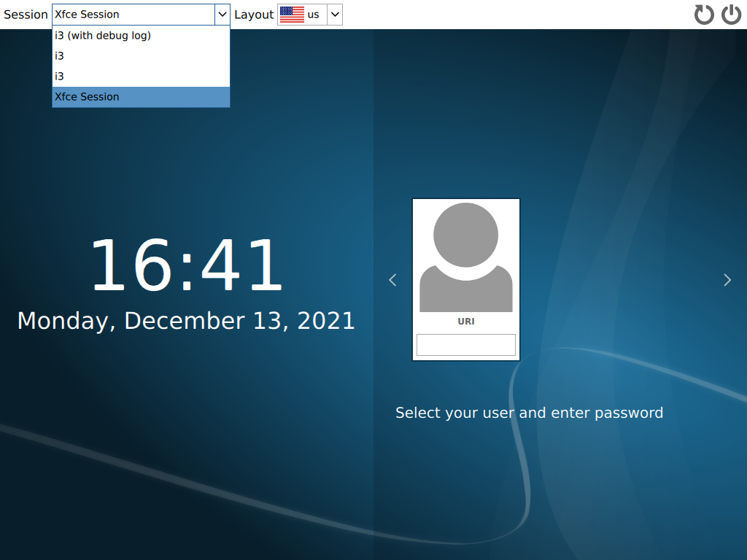
Task: Select the URI user avatar
Action: coord(466,257)
